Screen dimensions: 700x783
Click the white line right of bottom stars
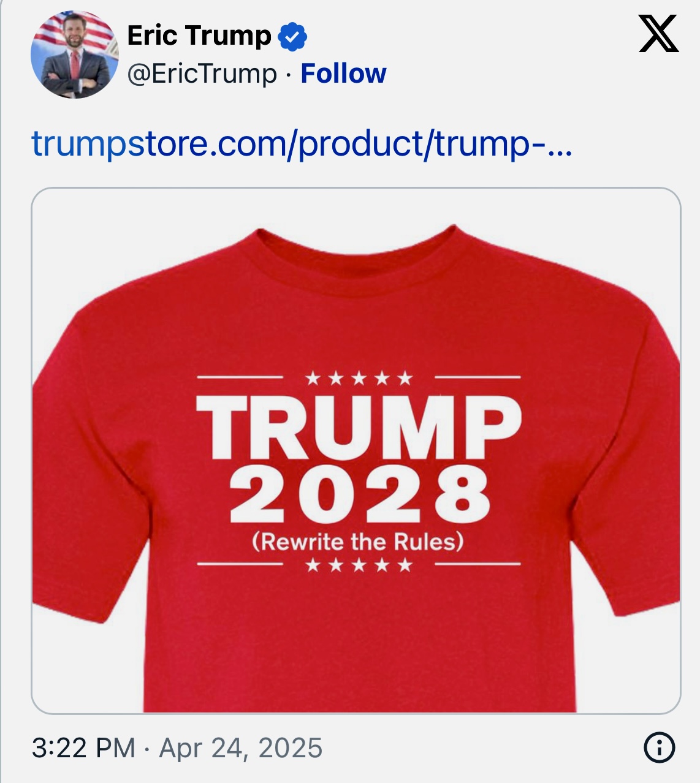tap(477, 564)
